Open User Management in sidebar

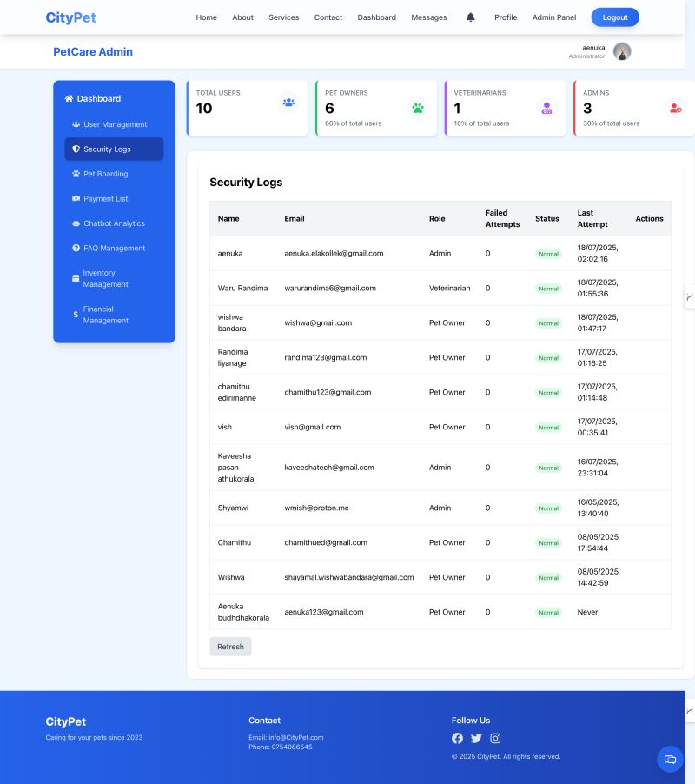(115, 124)
